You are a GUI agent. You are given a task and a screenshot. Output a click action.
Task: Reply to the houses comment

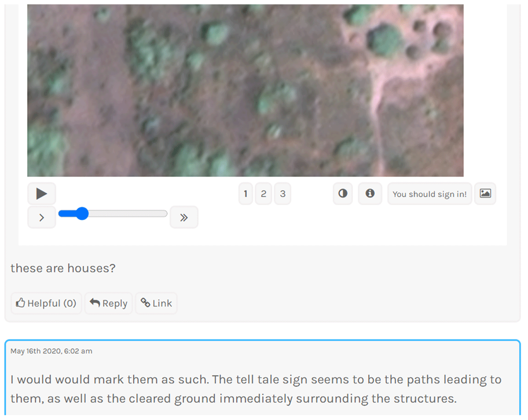click(108, 303)
